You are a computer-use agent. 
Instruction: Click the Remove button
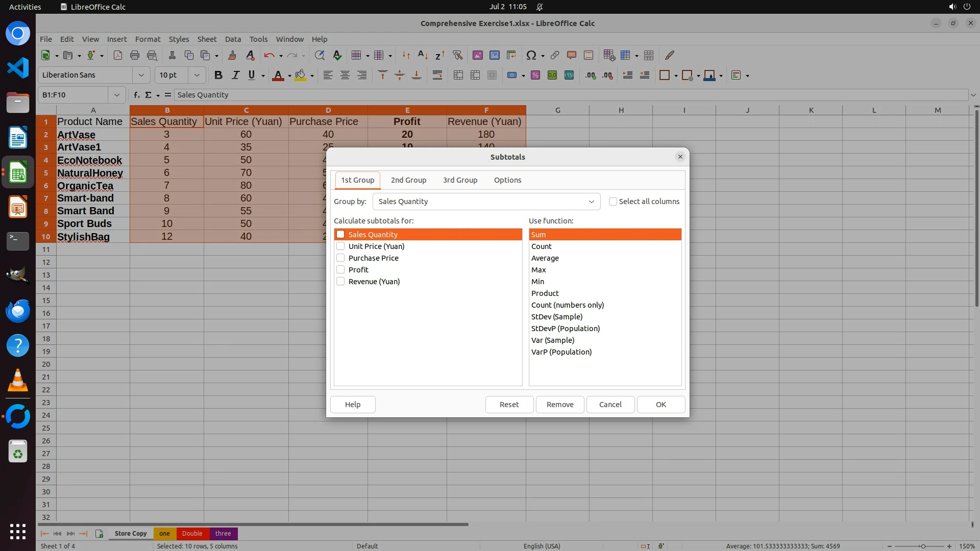click(560, 405)
